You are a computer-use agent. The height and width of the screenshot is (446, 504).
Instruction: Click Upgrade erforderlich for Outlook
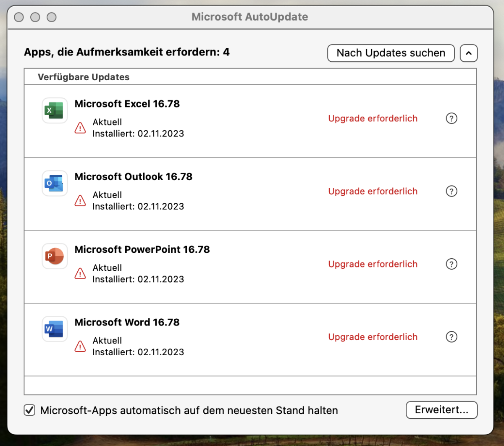(x=373, y=191)
